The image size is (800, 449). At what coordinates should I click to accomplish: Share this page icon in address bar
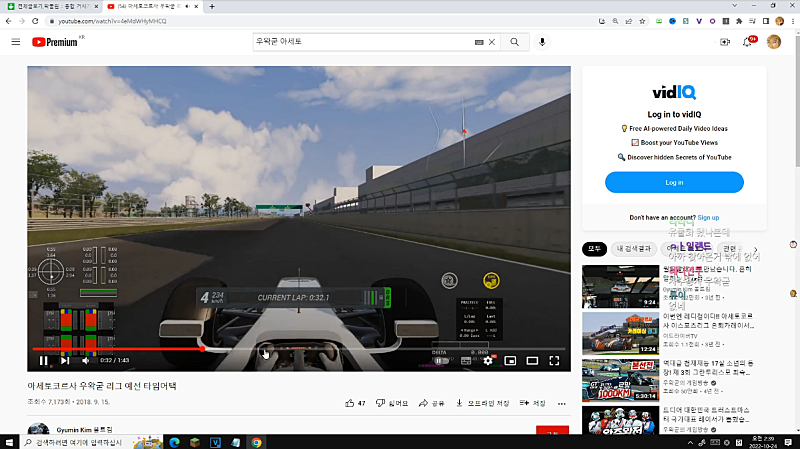pos(629,21)
